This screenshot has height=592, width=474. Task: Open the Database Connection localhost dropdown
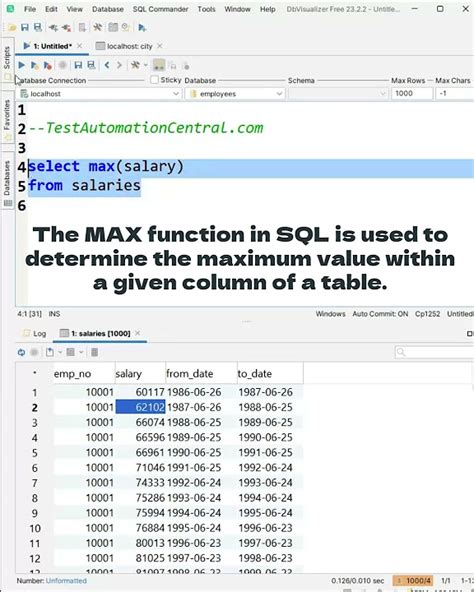point(100,94)
